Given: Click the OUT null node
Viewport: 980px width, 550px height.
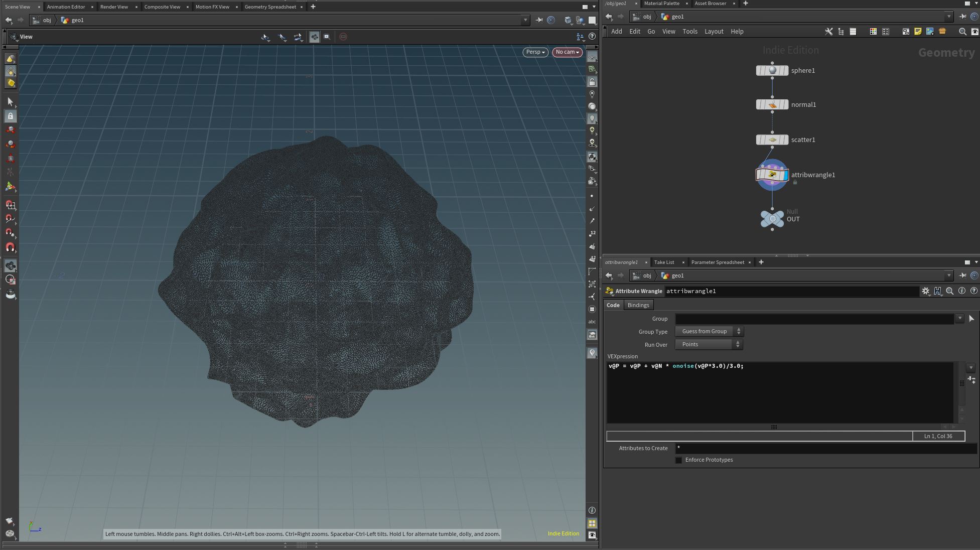Looking at the screenshot, I should pos(772,219).
